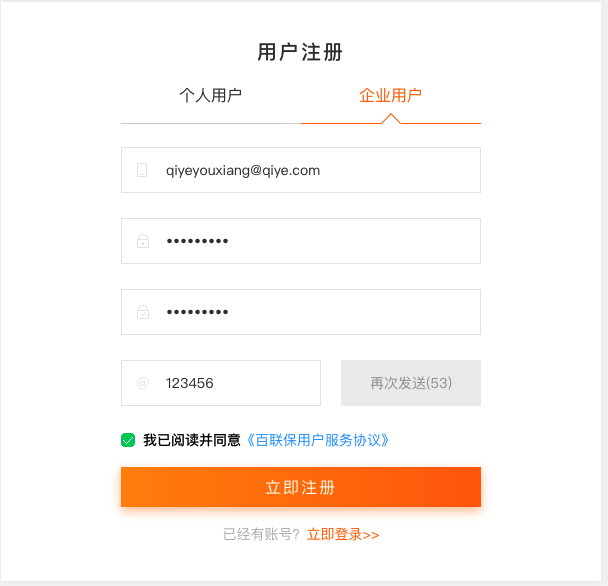The width and height of the screenshot is (608, 586).
Task: Click the device icon in email field
Action: 142,170
